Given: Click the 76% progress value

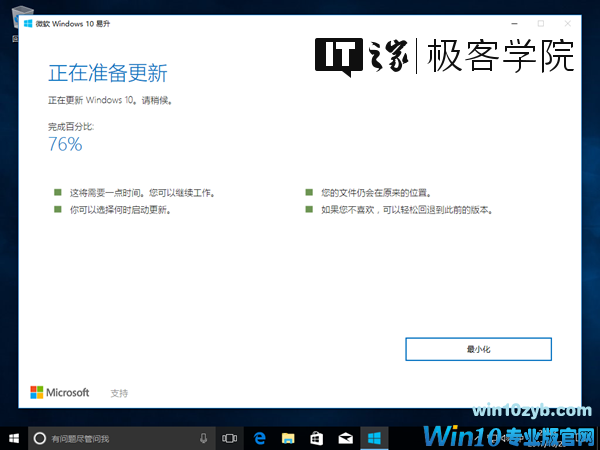Looking at the screenshot, I should pos(65,144).
